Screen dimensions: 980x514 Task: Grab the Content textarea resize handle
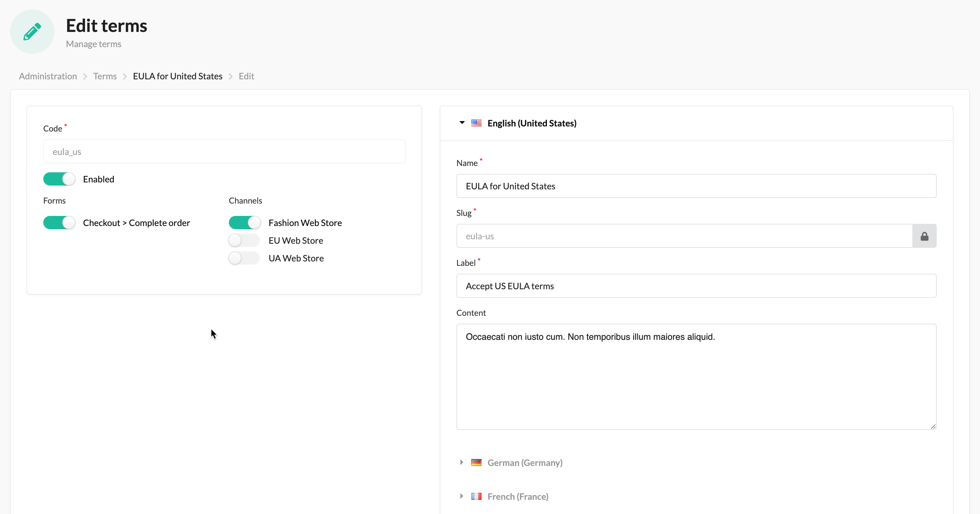click(933, 426)
